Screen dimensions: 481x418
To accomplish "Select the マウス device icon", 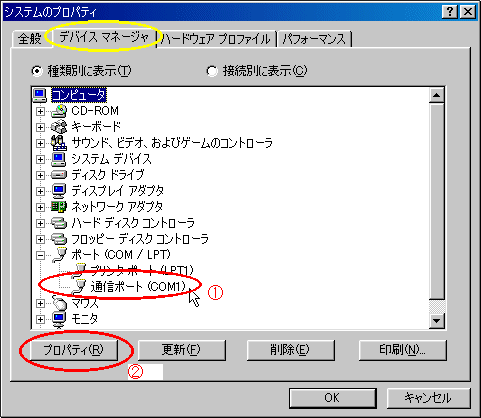I will (x=60, y=303).
